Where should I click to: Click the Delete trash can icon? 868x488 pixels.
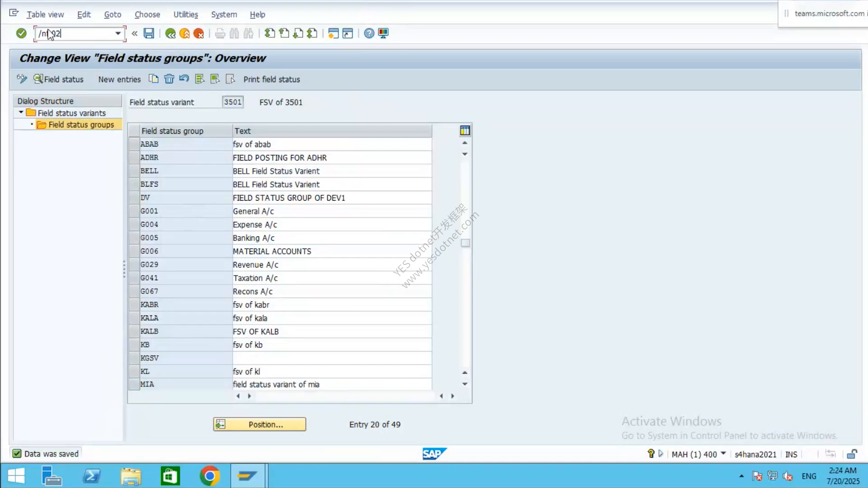click(169, 79)
